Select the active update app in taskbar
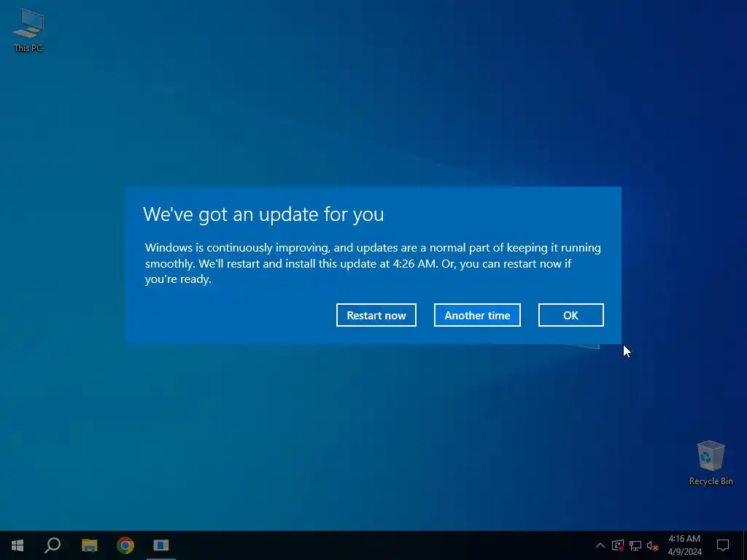The height and width of the screenshot is (560, 747). (x=161, y=545)
